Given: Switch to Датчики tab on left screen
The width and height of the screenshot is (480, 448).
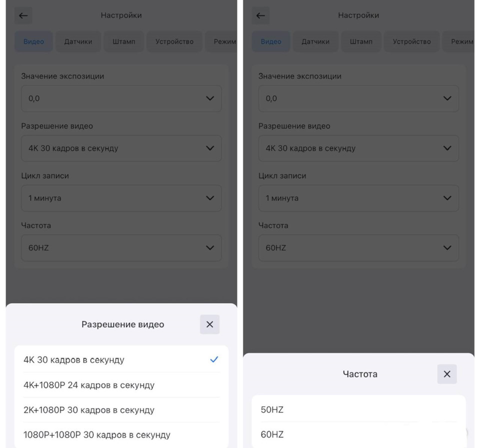Looking at the screenshot, I should tap(78, 41).
